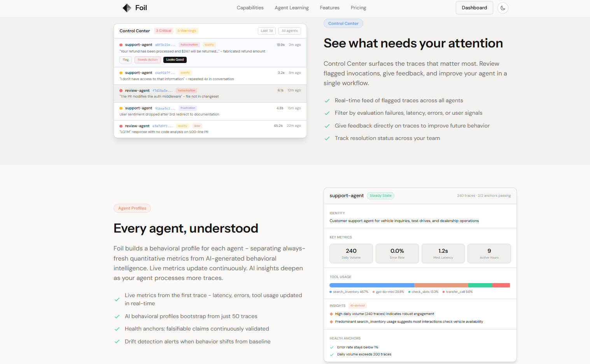Click the blue search_inventory tool usage bar segment
The image size is (590, 364).
click(x=372, y=285)
